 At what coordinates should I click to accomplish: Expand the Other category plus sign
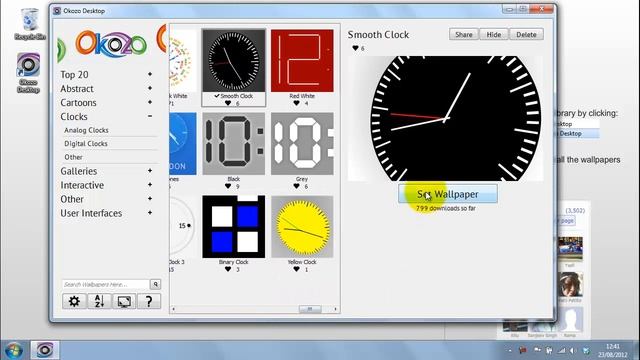point(150,199)
